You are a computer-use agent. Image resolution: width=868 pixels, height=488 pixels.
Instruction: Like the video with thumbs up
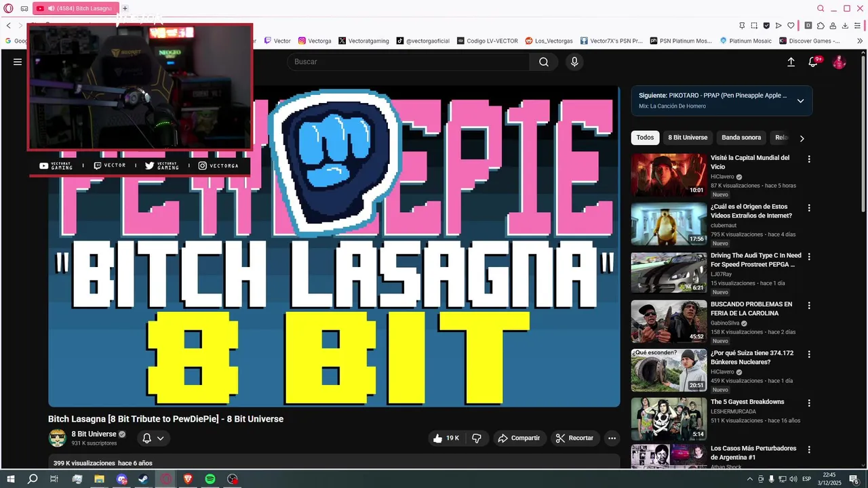pos(446,439)
